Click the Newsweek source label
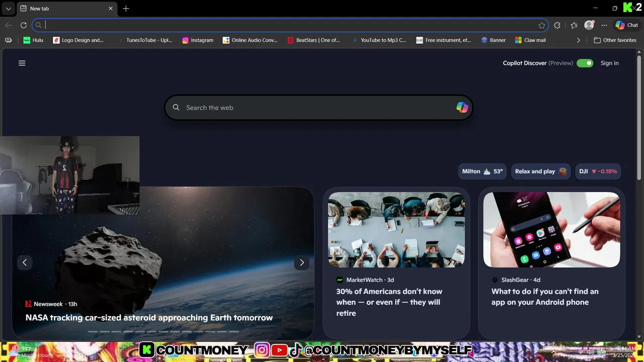 (48, 304)
